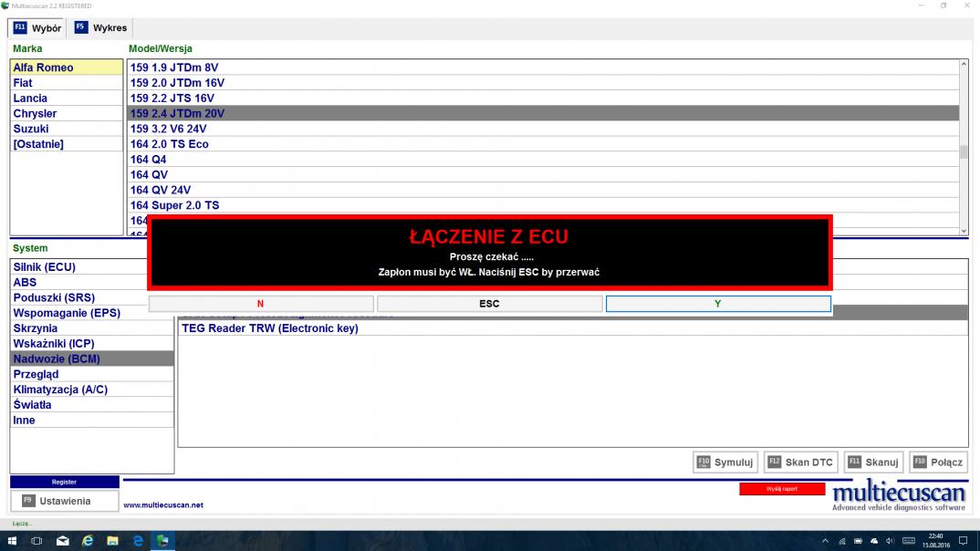Choose model 164 Q4

click(x=543, y=160)
